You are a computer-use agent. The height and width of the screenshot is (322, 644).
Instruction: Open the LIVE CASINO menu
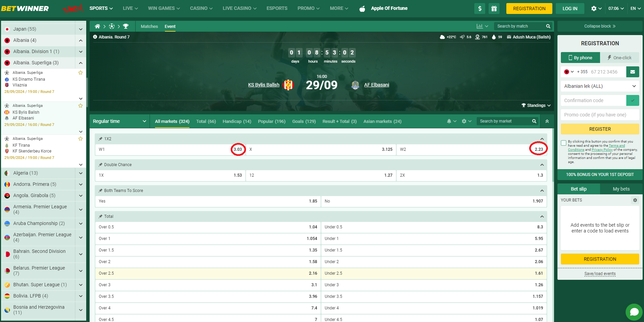(240, 8)
